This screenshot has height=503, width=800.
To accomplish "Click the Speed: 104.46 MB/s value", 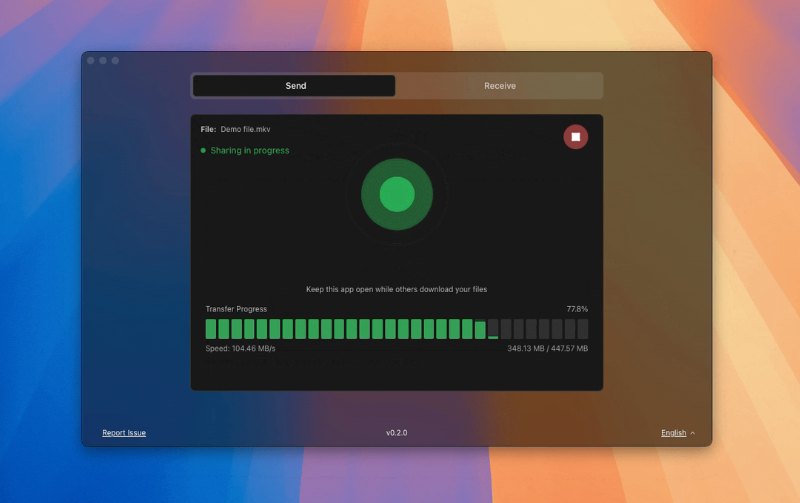I will (x=240, y=348).
